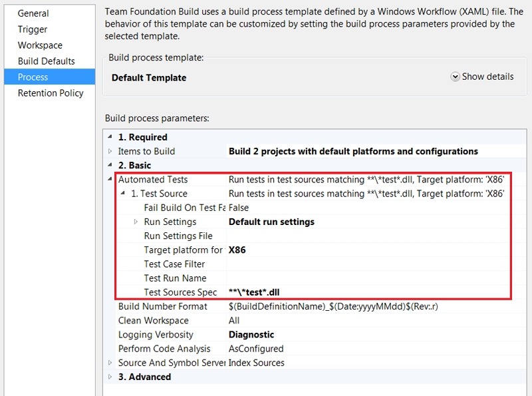
Task: Open the Workspace section
Action: tap(40, 45)
